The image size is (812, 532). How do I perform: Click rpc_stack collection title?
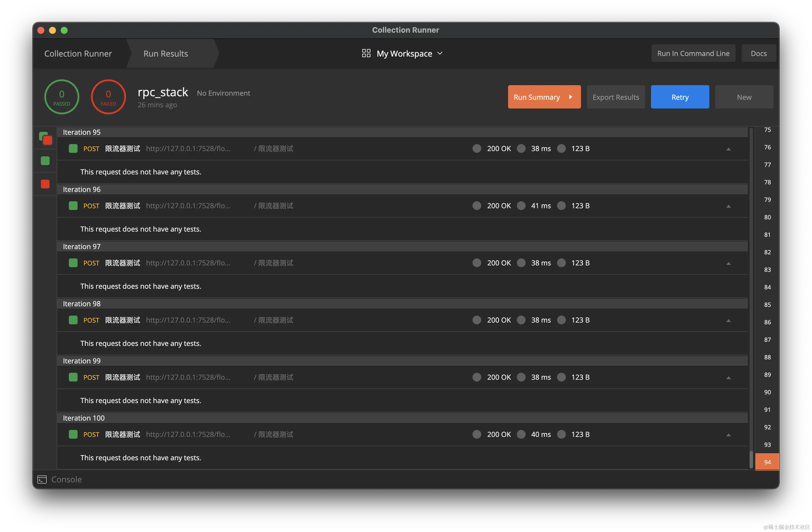click(x=163, y=92)
